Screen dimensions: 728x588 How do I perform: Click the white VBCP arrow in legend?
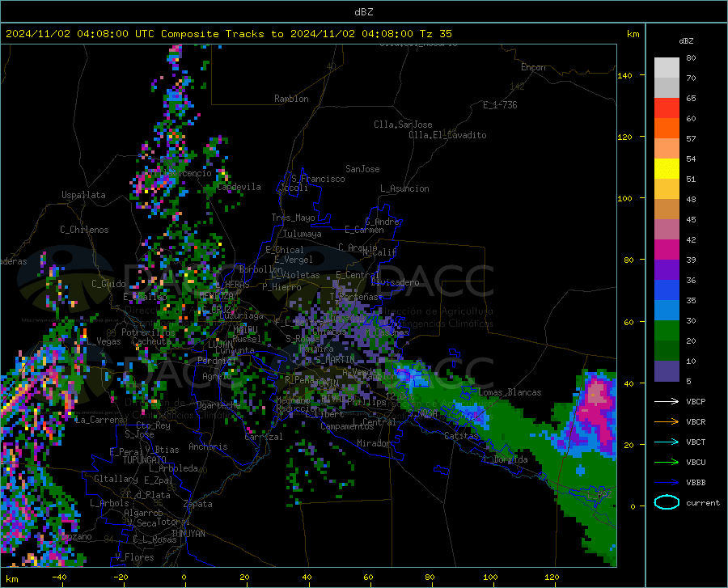667,401
